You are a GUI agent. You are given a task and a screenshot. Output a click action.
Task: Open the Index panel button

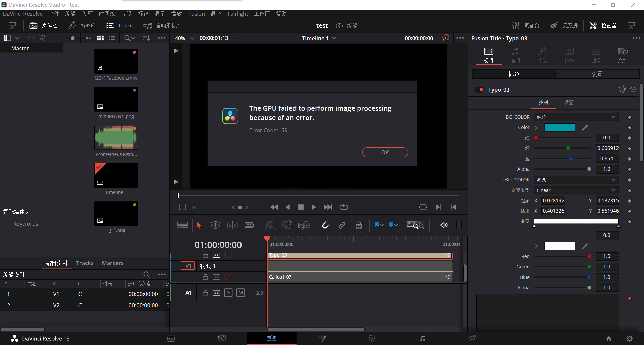[x=119, y=26]
